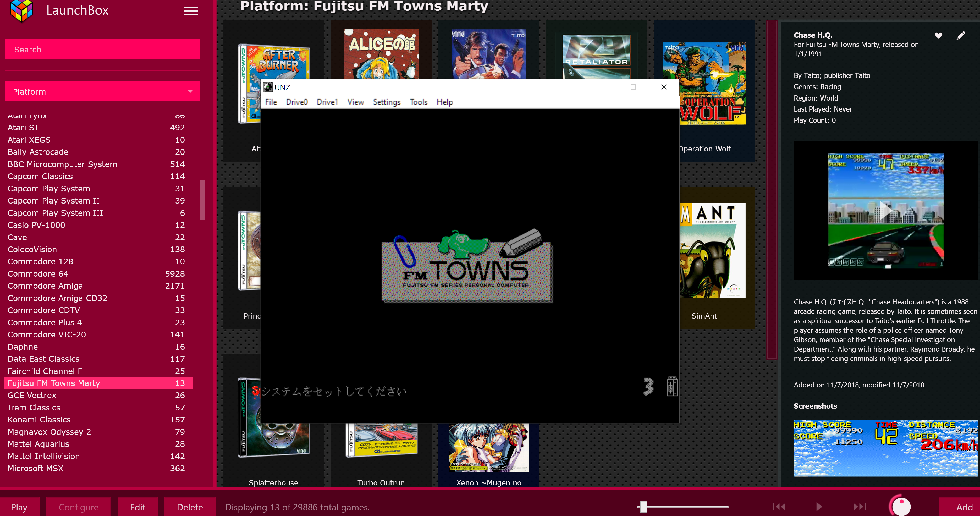Select Konami Classics platform

[x=98, y=420]
